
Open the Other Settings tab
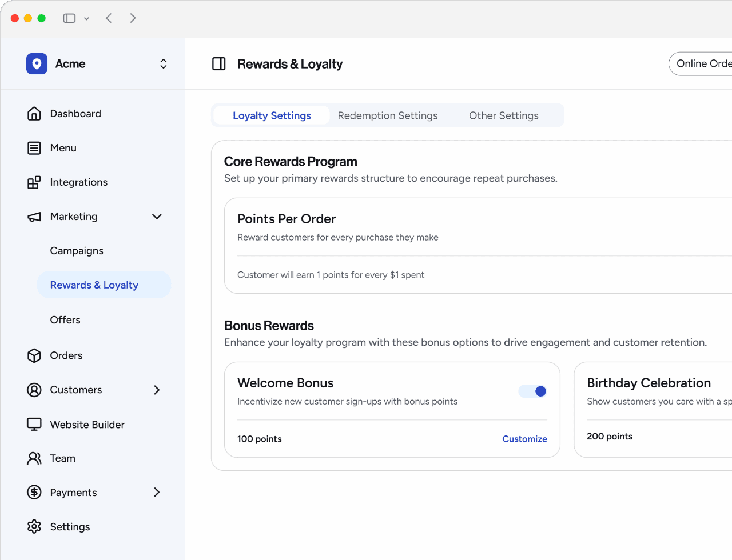coord(504,115)
